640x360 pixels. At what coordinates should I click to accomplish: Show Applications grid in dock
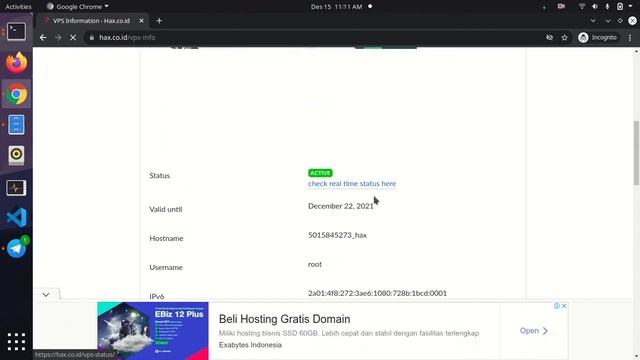[x=16, y=342]
